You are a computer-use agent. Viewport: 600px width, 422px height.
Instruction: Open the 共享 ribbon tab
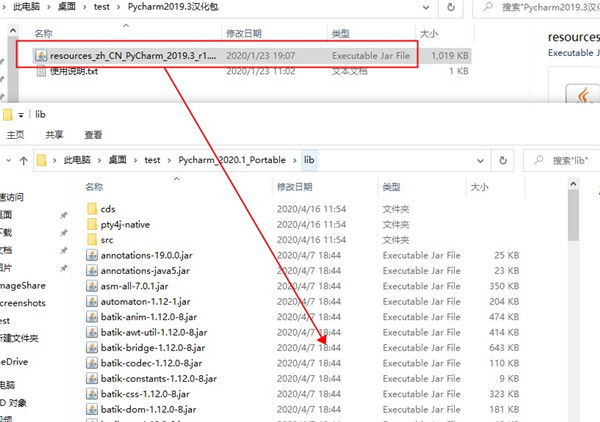[x=53, y=134]
